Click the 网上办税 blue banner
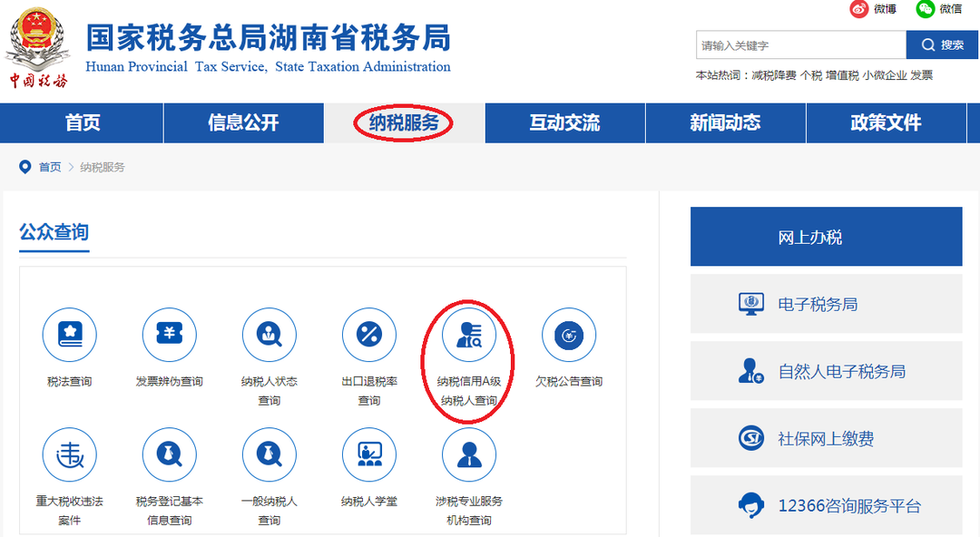The height and width of the screenshot is (537, 980). click(x=827, y=237)
